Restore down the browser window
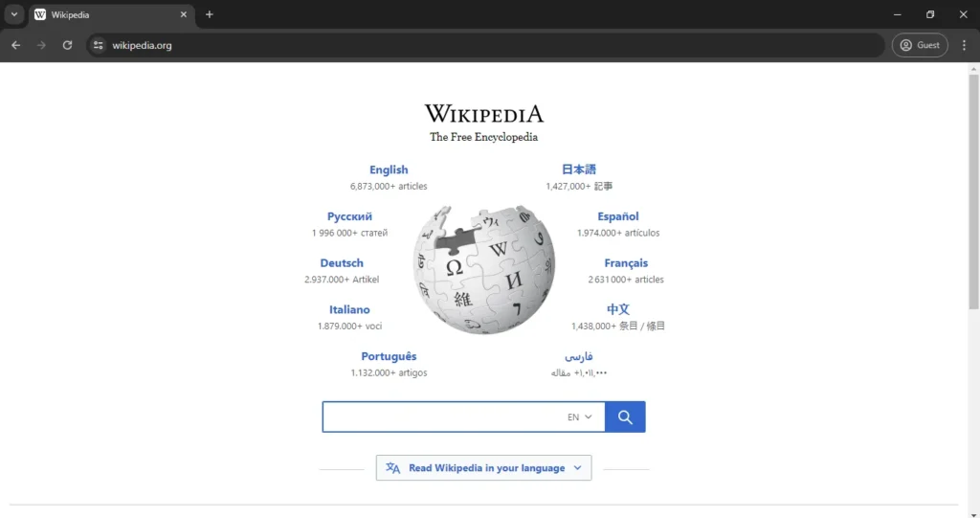The image size is (980, 518). click(930, 14)
